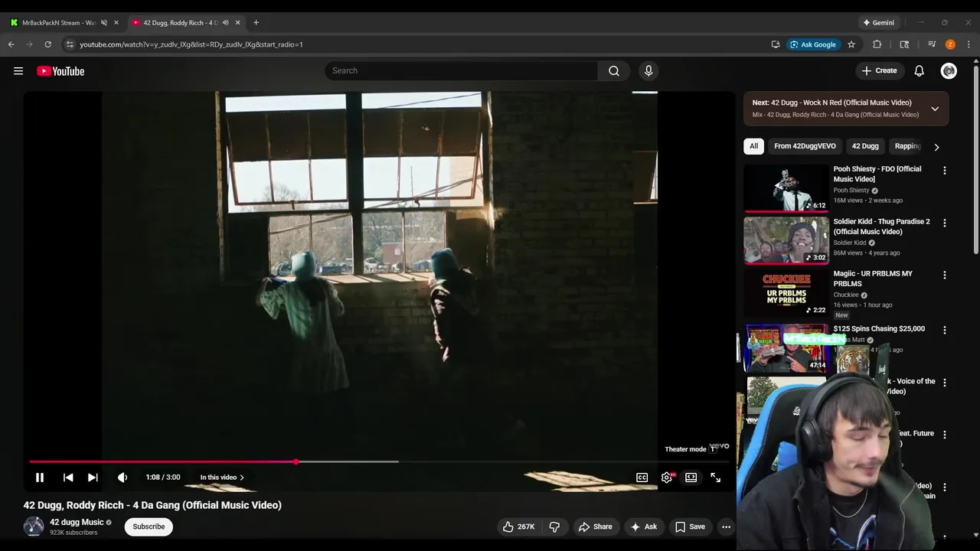Select the 'Rapping' filter chip
Viewport: 980px width, 551px height.
pos(907,146)
